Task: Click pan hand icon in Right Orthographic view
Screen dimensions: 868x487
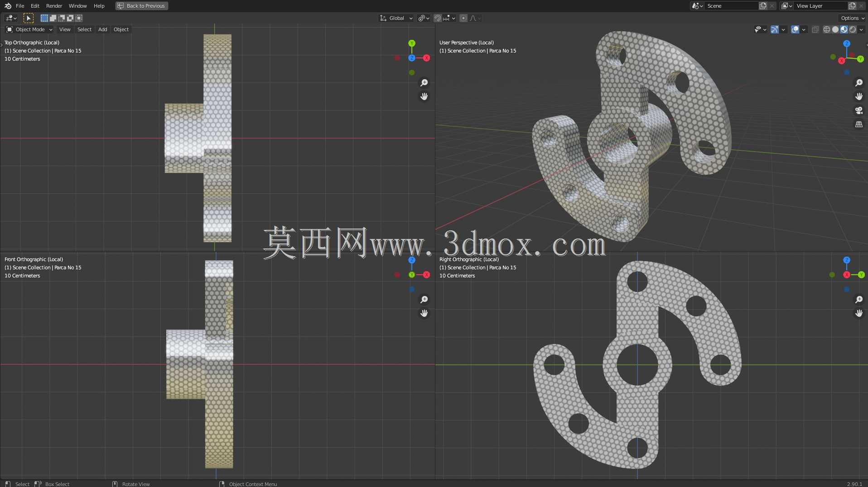Action: click(x=859, y=313)
